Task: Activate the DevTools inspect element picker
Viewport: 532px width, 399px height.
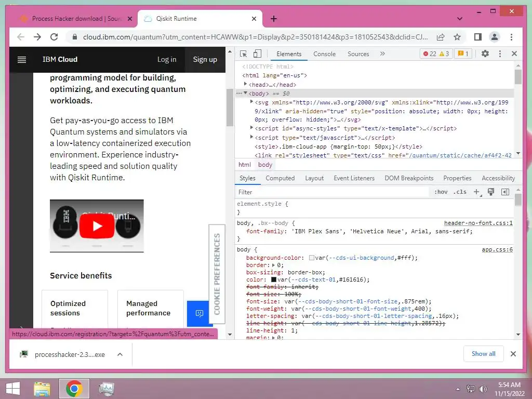Action: click(x=243, y=54)
